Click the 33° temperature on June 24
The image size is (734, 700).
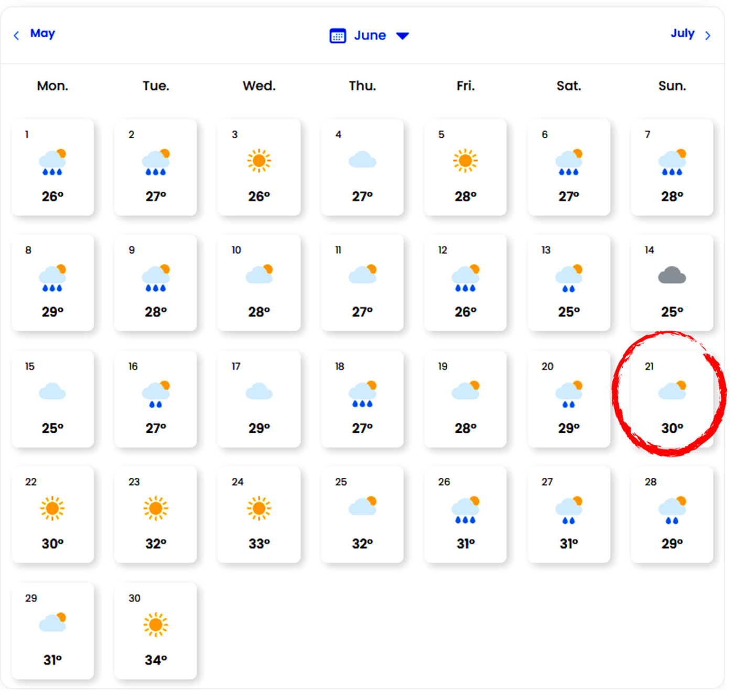[x=259, y=544]
